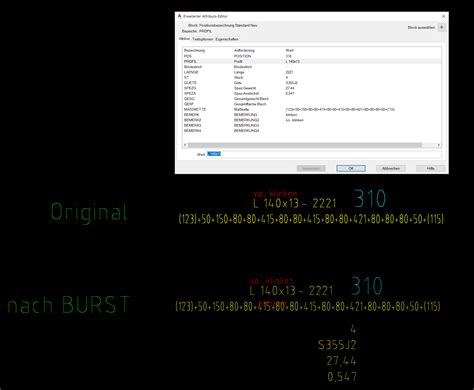Click the Bezeichnung column header
This screenshot has width=474, height=390.
pos(194,50)
